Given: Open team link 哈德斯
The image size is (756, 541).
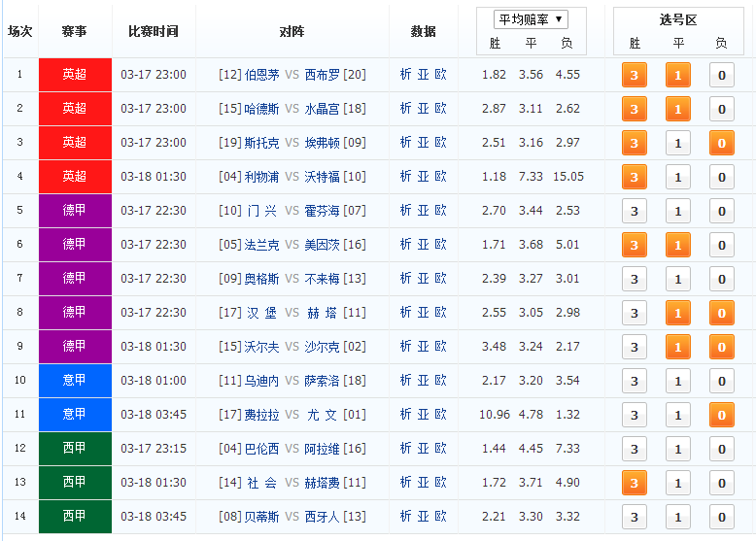Looking at the screenshot, I should click(x=261, y=109).
